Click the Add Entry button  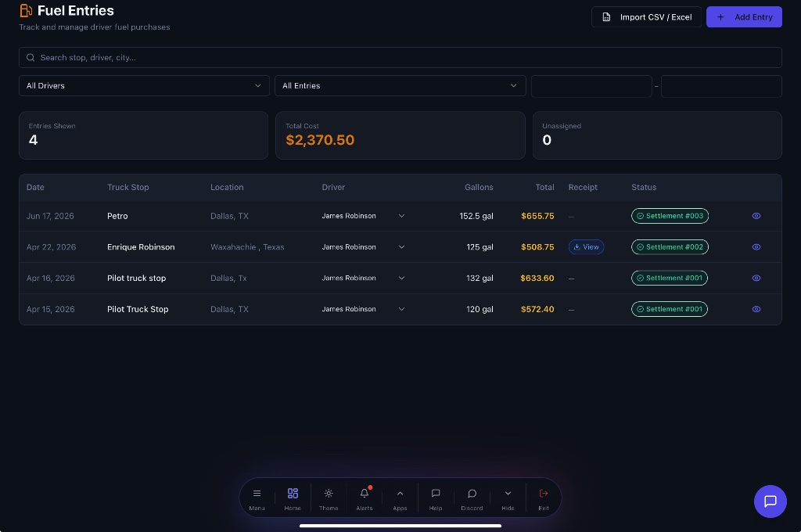click(x=744, y=17)
